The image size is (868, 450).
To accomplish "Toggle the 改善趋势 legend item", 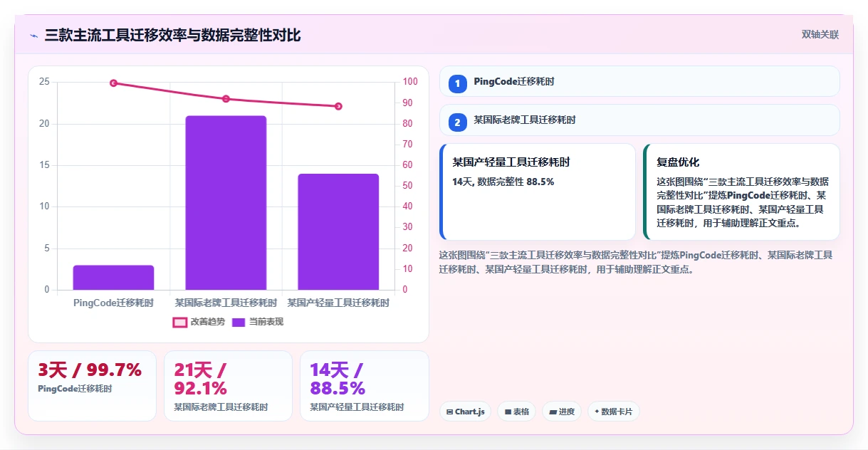I will (199, 322).
